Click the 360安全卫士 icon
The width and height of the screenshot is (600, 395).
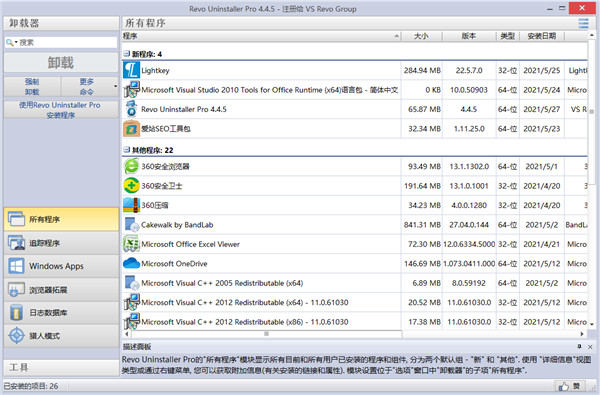pos(131,186)
